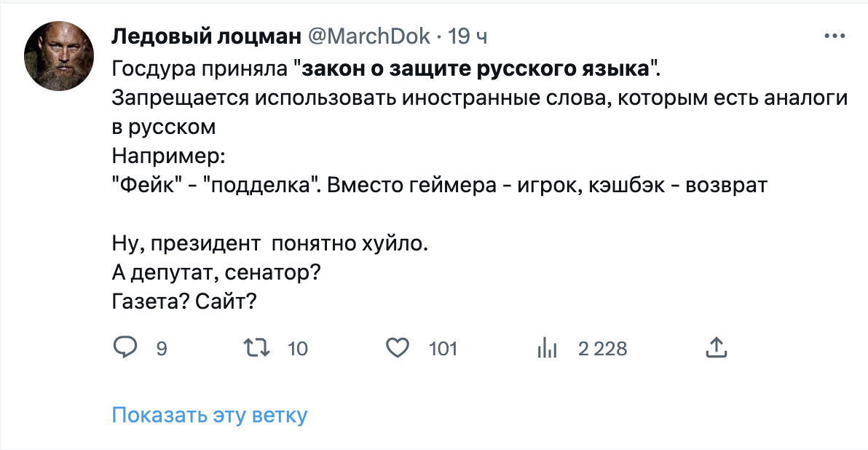Click the view count 2 228
The image size is (868, 450).
pyautogui.click(x=602, y=349)
